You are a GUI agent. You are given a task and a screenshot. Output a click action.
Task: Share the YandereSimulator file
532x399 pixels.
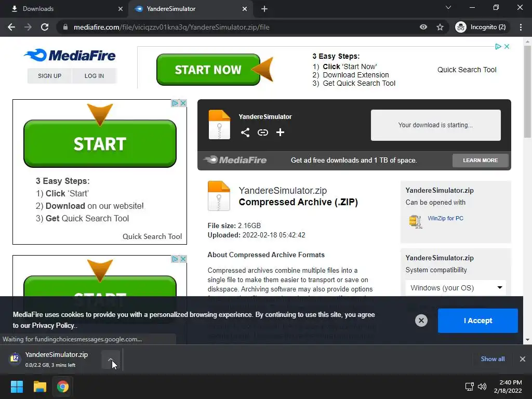coord(245,132)
